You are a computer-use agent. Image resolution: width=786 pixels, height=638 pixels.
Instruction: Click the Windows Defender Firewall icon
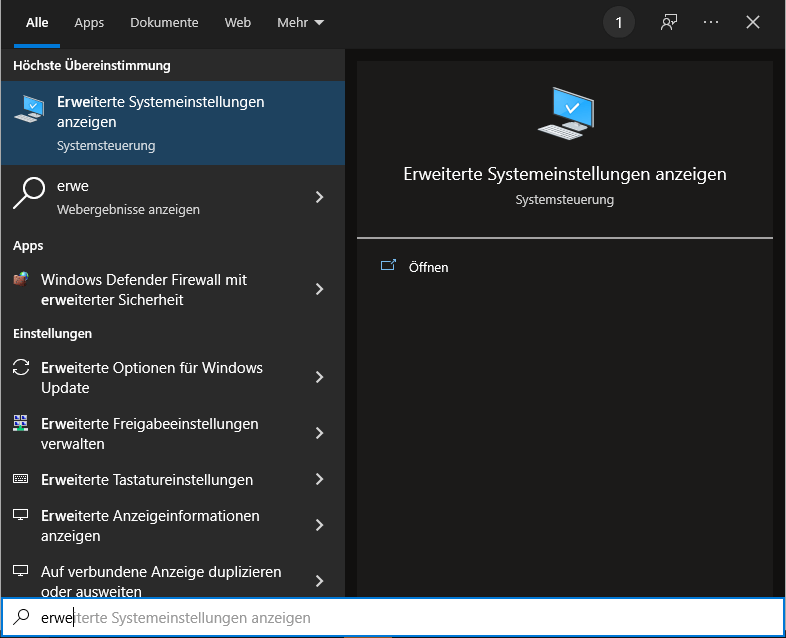tap(21, 279)
